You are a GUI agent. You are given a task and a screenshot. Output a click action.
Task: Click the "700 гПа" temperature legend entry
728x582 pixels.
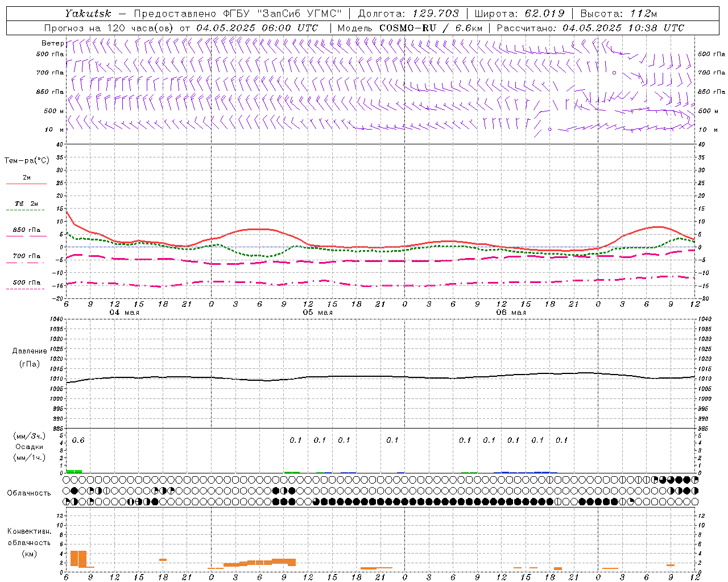tap(26, 256)
